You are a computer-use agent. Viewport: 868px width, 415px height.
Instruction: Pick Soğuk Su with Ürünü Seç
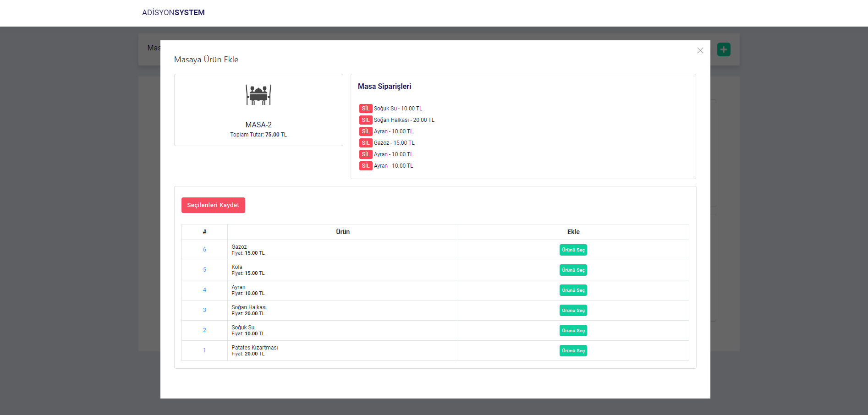[x=573, y=331]
